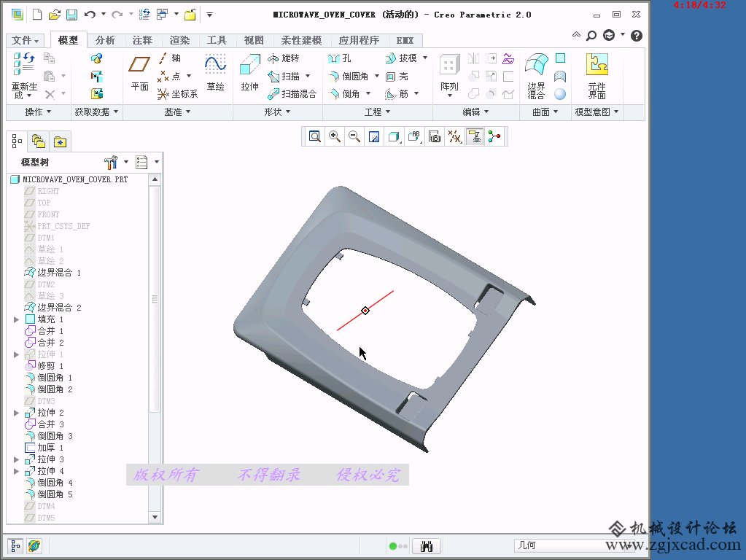Toggle datum display filters icon
Screen dimensions: 746x560
(454, 136)
